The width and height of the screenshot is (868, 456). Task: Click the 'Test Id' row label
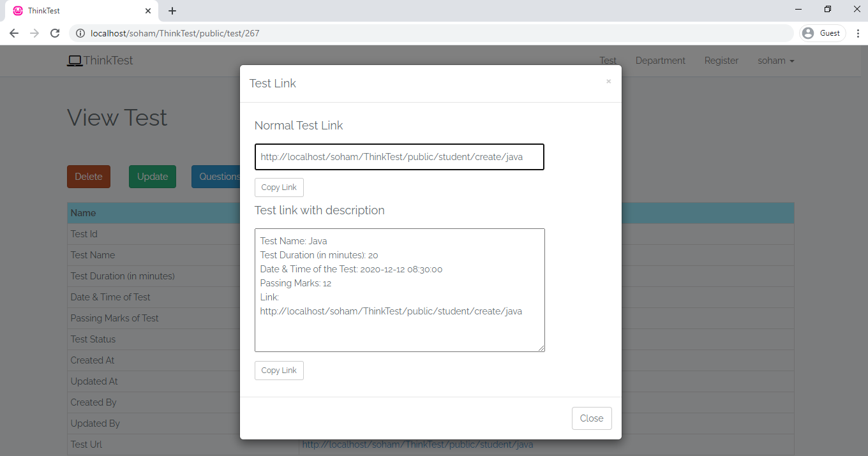84,234
